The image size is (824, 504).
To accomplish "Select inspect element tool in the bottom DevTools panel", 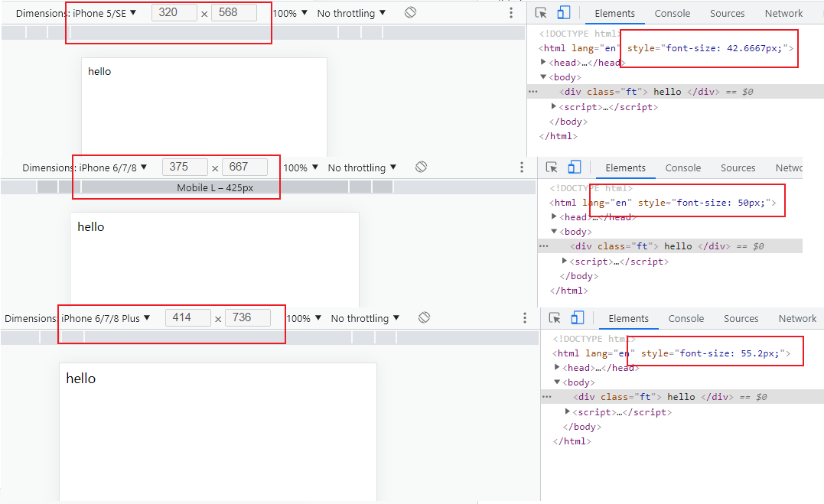I will tap(555, 318).
